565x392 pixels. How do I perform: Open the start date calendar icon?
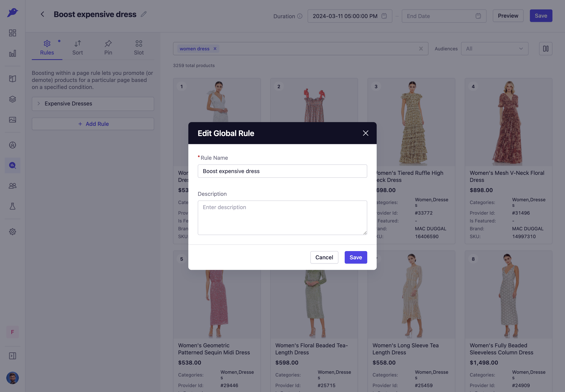pos(384,16)
